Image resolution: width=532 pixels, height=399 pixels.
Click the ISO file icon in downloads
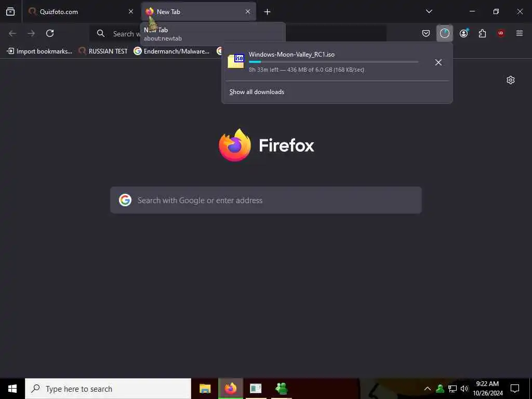236,61
